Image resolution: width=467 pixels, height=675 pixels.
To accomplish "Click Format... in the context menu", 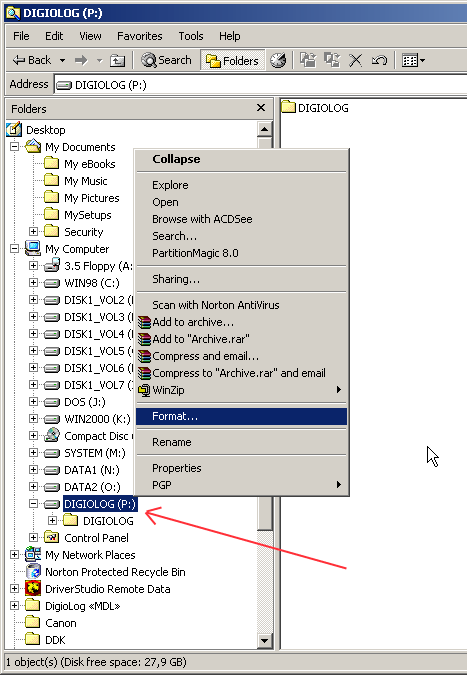I will (x=241, y=416).
